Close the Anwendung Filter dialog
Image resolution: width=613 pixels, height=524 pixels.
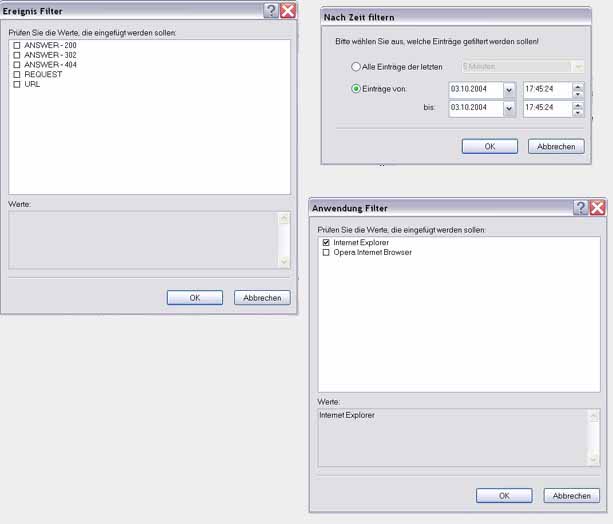click(597, 207)
